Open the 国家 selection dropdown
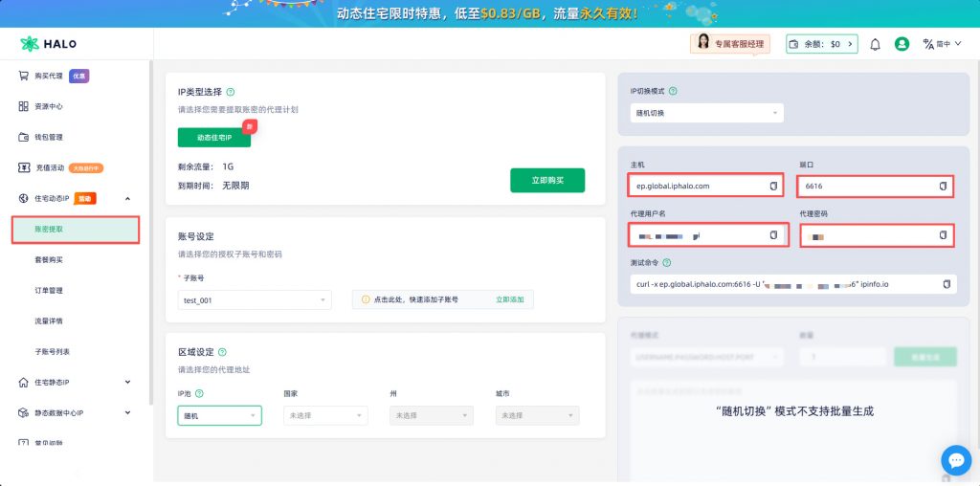980x486 pixels. tap(324, 415)
